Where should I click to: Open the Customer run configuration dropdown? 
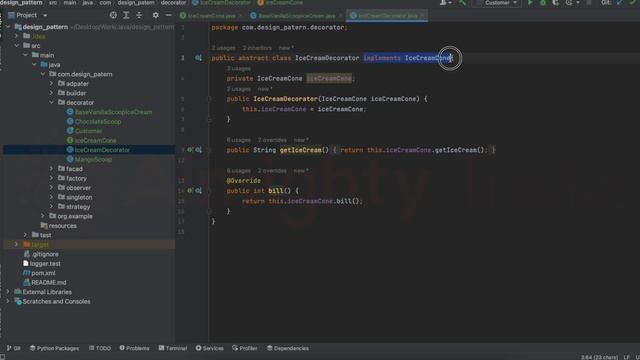click(x=497, y=3)
